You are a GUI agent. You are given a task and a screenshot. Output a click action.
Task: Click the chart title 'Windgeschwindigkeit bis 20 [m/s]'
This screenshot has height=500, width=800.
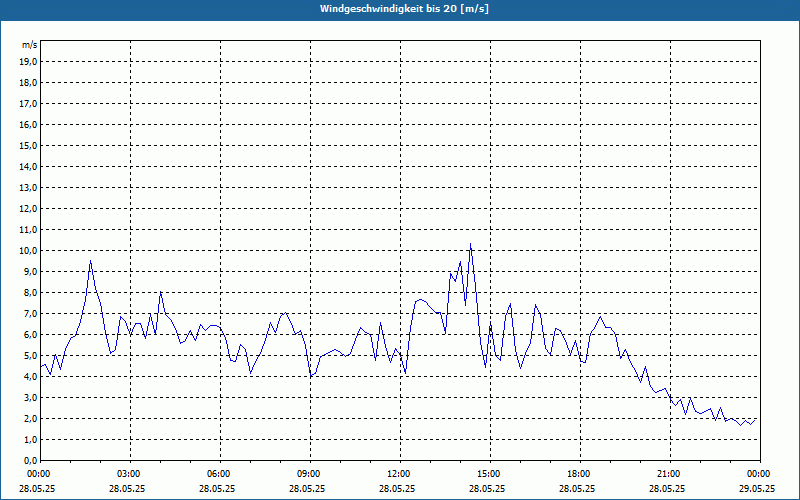[404, 9]
